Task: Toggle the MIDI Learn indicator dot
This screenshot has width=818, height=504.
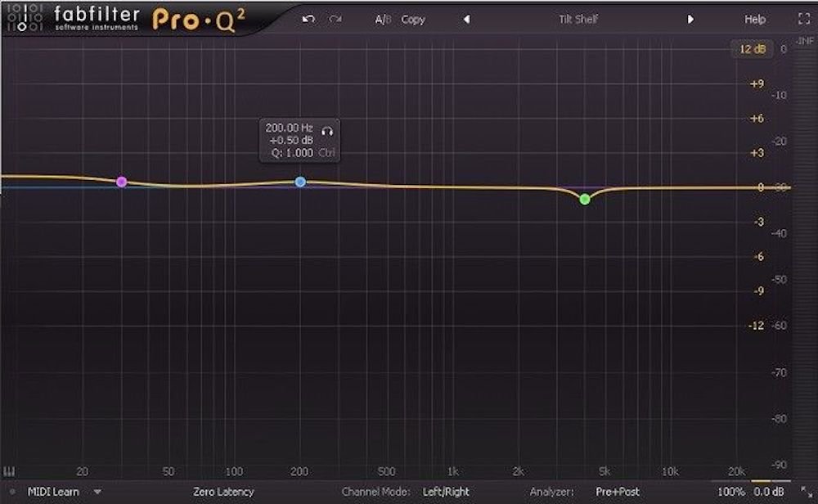Action: click(x=12, y=492)
